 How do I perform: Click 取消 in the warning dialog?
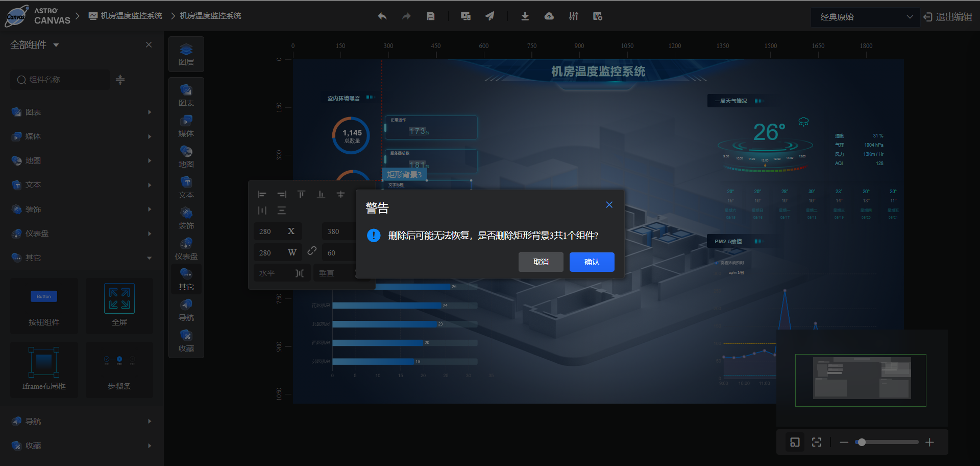point(541,262)
